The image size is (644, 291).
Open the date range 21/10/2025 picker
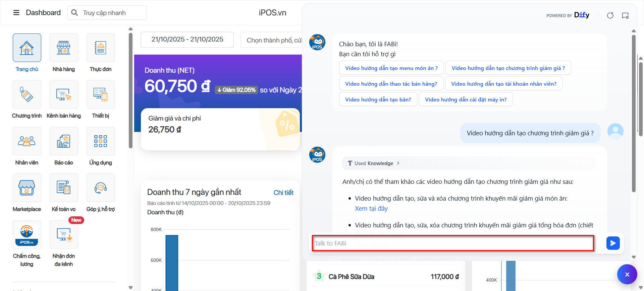pos(187,40)
